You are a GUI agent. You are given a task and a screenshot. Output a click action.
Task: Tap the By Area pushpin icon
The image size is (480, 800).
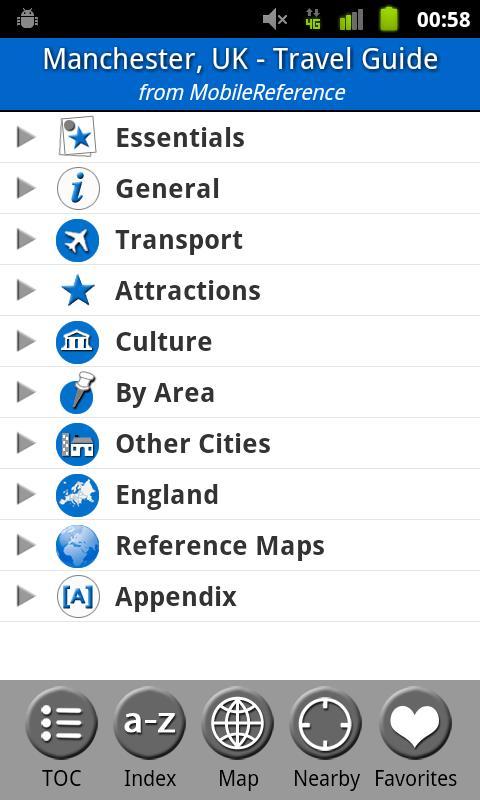pos(78,392)
